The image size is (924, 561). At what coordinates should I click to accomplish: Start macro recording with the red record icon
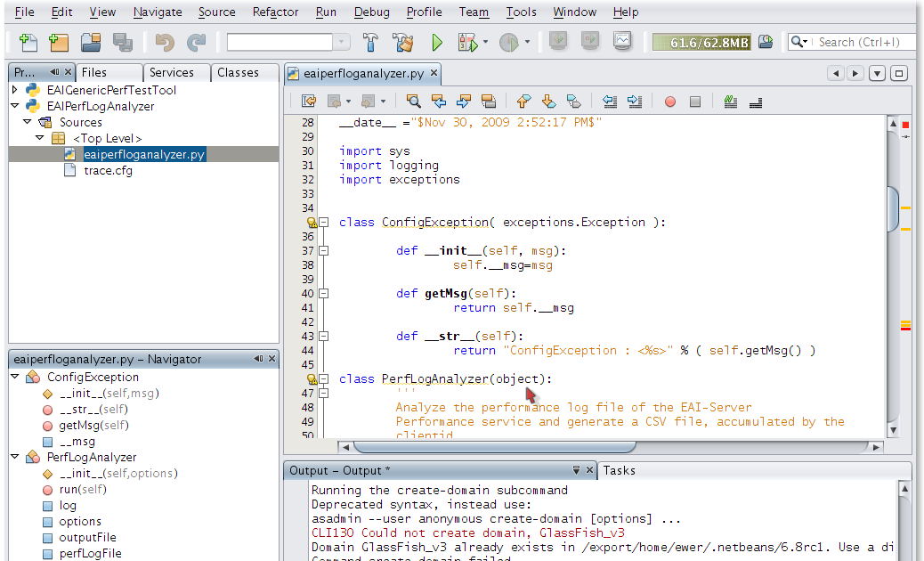click(669, 101)
